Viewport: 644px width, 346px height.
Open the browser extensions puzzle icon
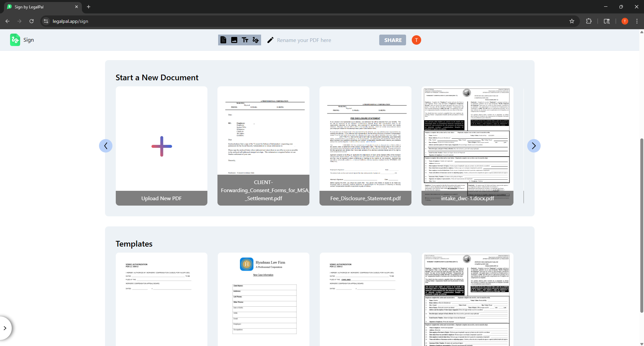pyautogui.click(x=589, y=21)
